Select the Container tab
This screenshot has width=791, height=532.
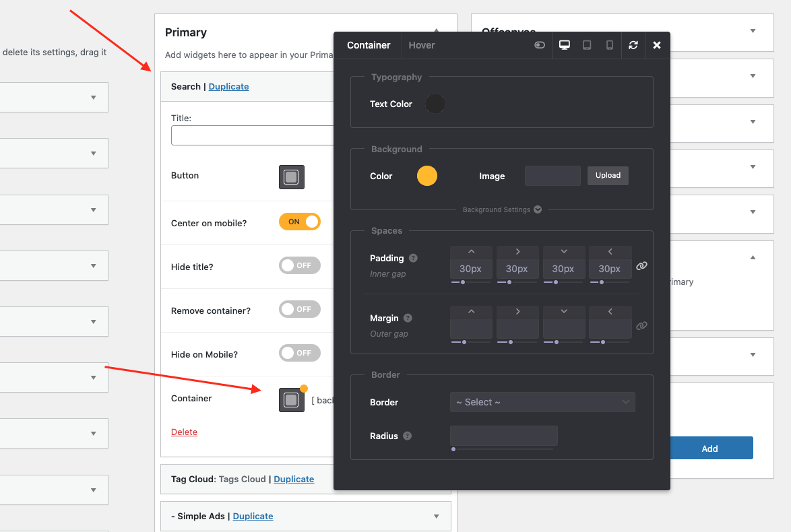369,45
